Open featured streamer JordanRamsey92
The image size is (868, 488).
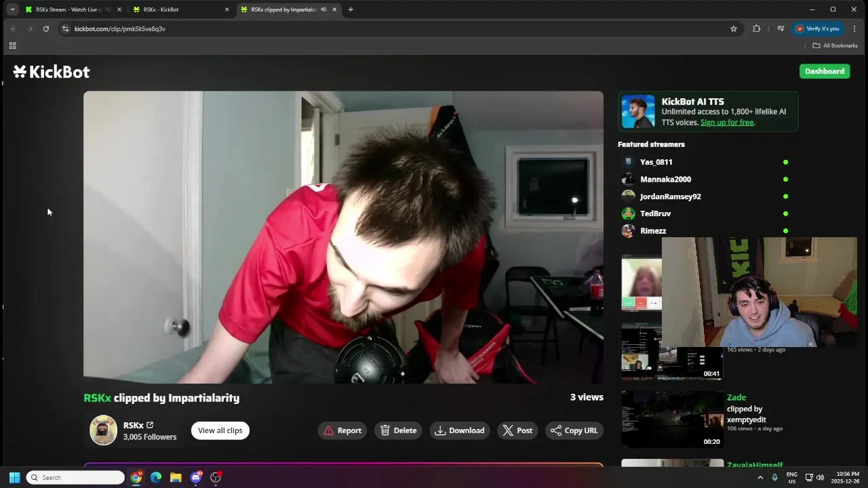pos(671,197)
